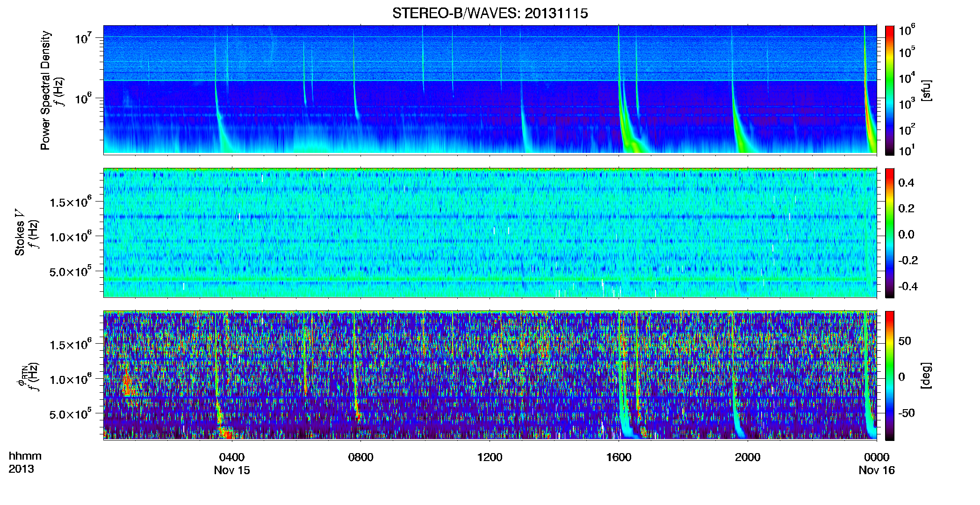Click the Stokes V colorbar
This screenshot has width=980, height=505.
[890, 233]
